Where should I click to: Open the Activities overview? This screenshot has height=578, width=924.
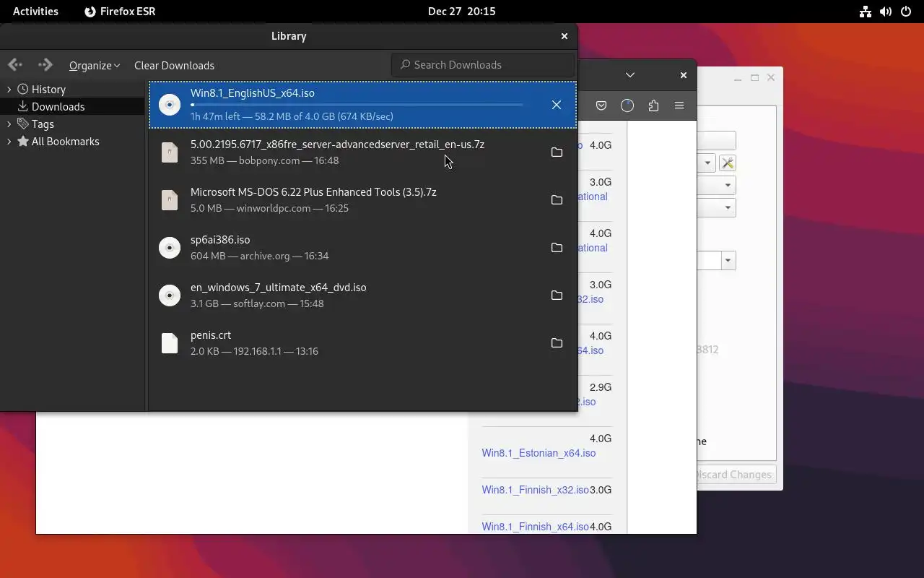click(35, 12)
